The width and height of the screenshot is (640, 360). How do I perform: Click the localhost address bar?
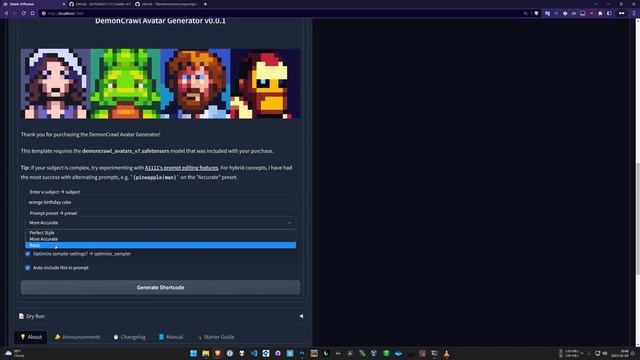[x=282, y=13]
